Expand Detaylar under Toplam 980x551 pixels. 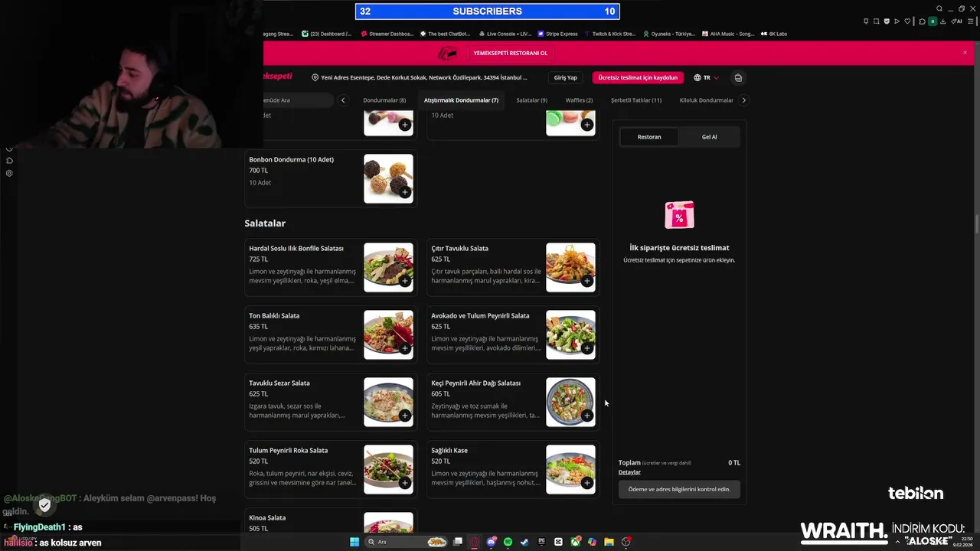629,472
